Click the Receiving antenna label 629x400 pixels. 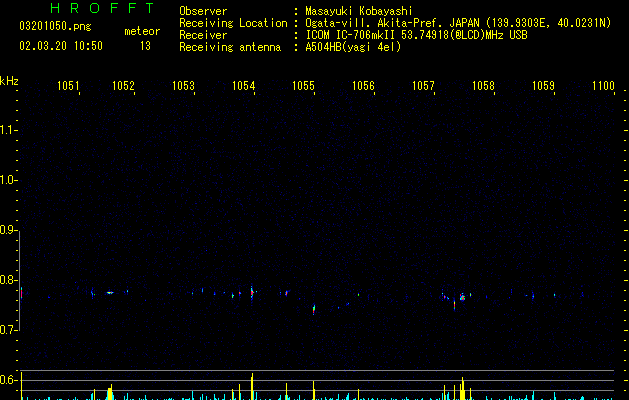230,47
